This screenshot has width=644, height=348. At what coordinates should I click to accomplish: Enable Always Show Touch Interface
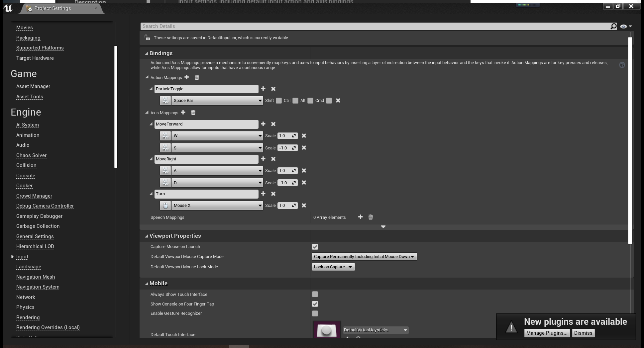pyautogui.click(x=315, y=294)
